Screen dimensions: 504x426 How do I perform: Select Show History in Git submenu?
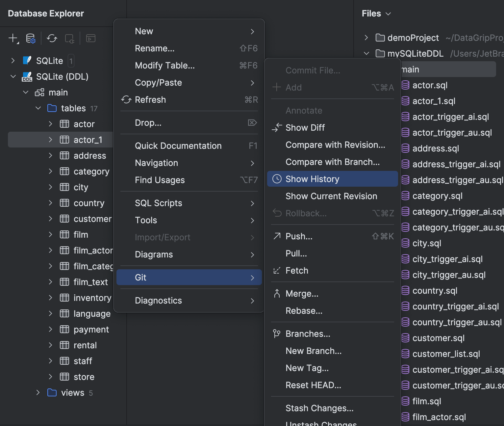click(x=312, y=179)
